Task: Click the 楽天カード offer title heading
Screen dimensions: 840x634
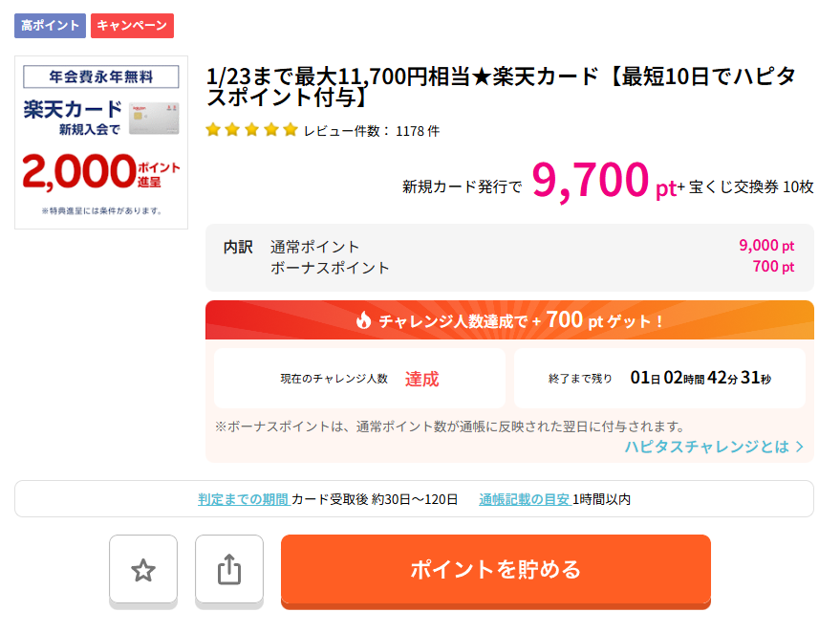Action: [x=502, y=87]
